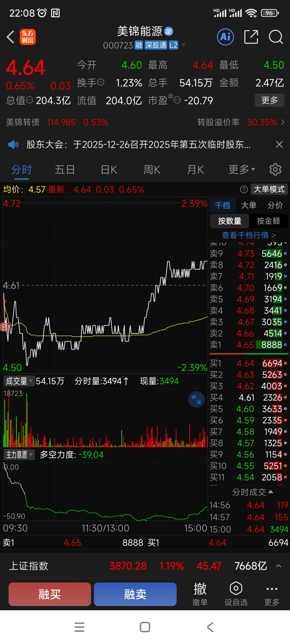This screenshot has width=290, height=644.
Task: Tap the Android home button
Action: coord(145,627)
